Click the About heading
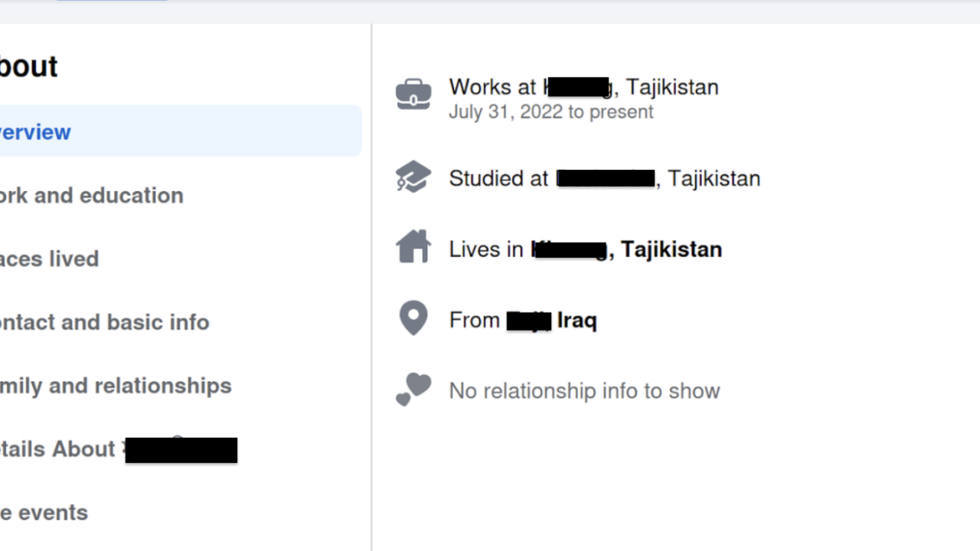 coord(29,67)
